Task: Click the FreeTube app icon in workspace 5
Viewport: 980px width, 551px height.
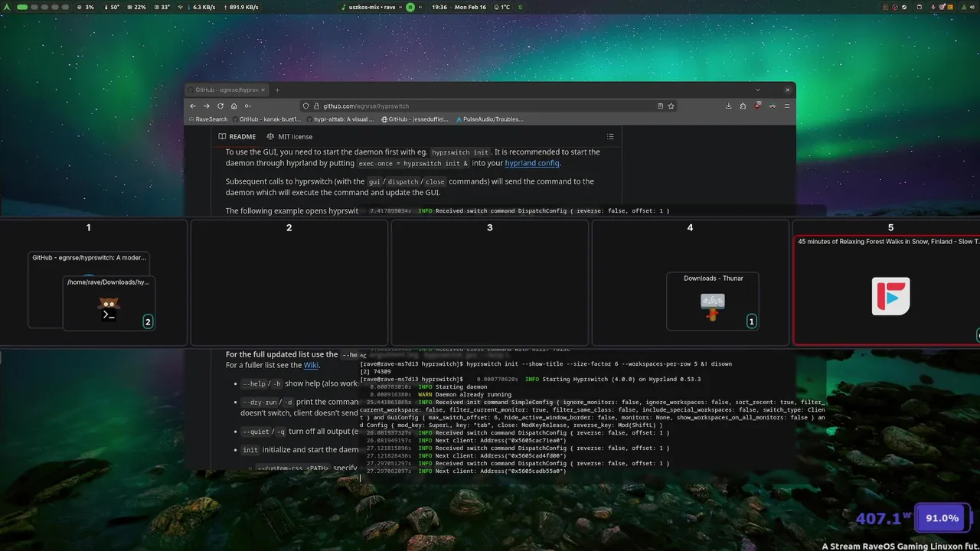Action: tap(891, 296)
